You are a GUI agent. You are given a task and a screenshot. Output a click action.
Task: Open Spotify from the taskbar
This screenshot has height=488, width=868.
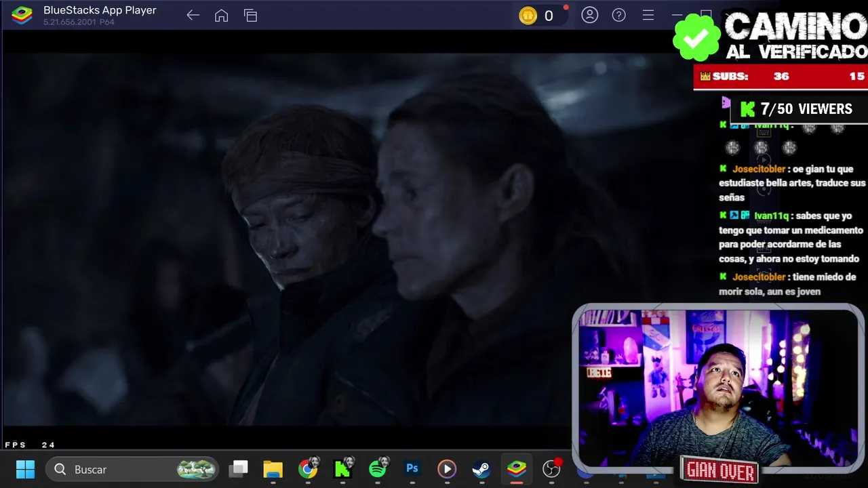378,468
